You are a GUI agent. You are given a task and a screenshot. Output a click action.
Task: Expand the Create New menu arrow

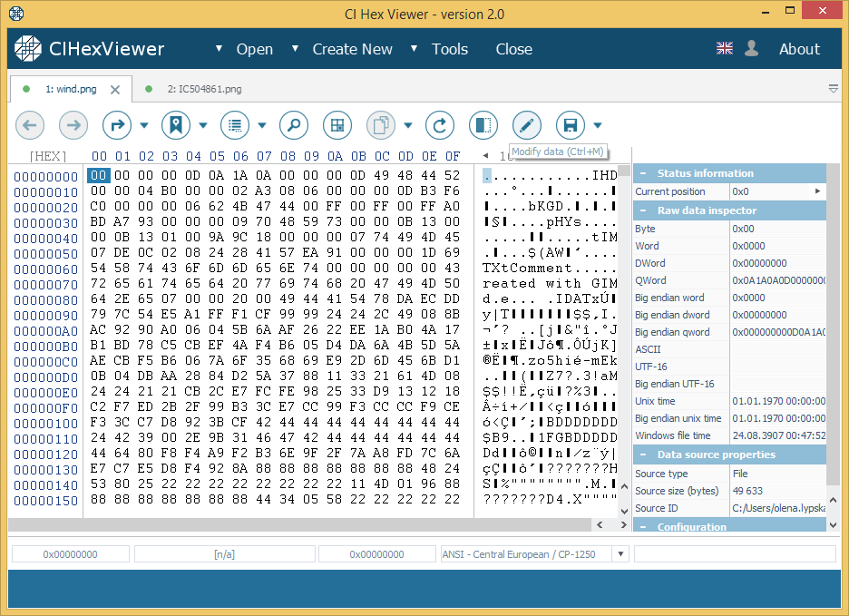[295, 48]
